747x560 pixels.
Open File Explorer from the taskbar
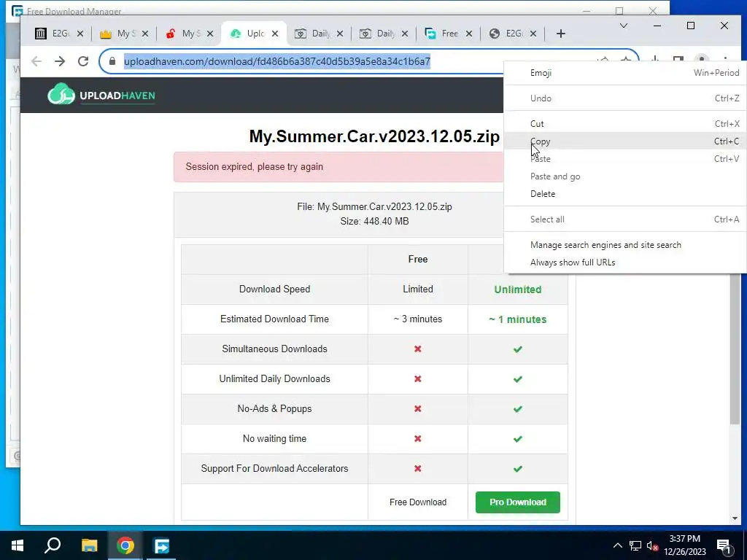pos(89,545)
